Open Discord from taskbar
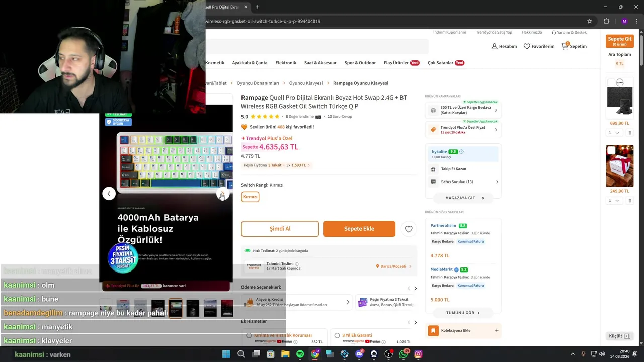644x362 pixels. tap(359, 354)
